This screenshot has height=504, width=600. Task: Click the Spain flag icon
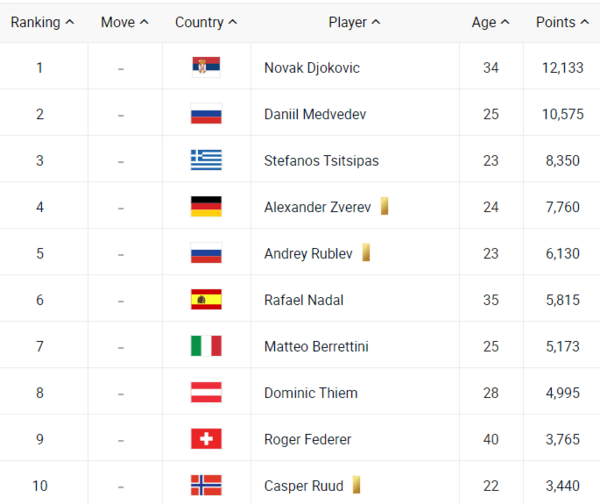pos(206,300)
